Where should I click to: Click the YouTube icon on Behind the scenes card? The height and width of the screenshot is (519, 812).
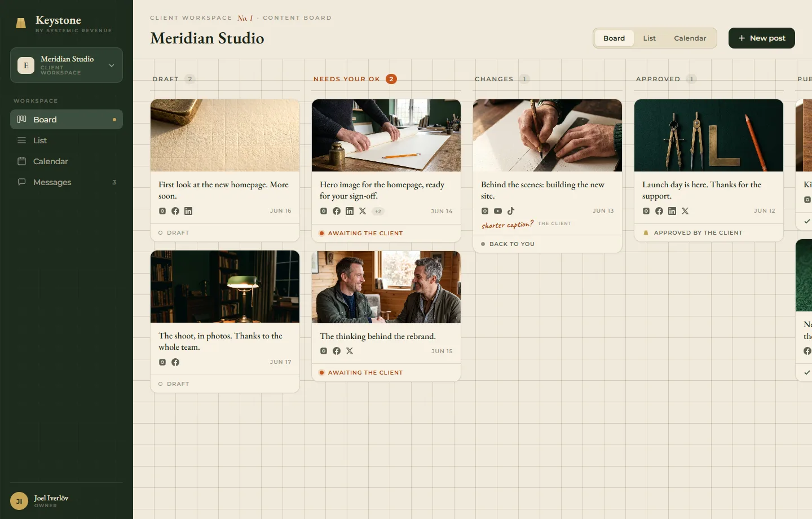498,211
